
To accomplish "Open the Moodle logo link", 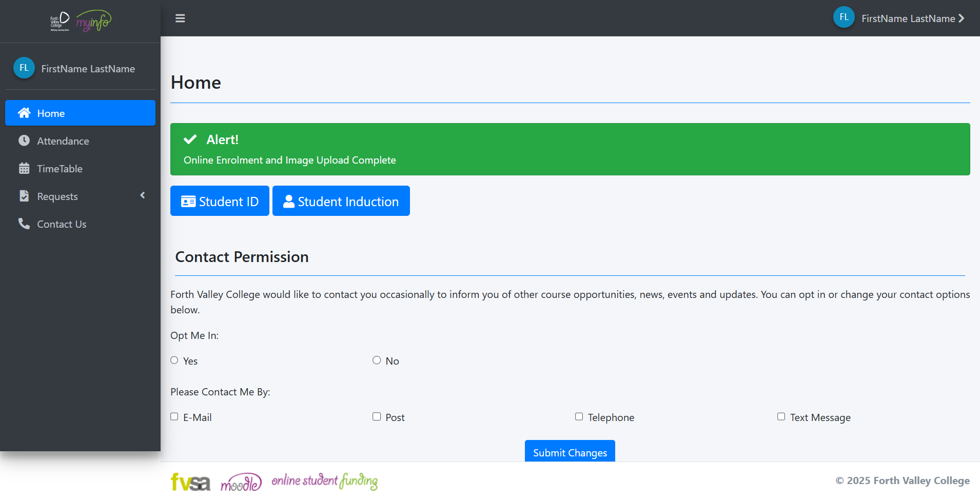I will pos(241,482).
